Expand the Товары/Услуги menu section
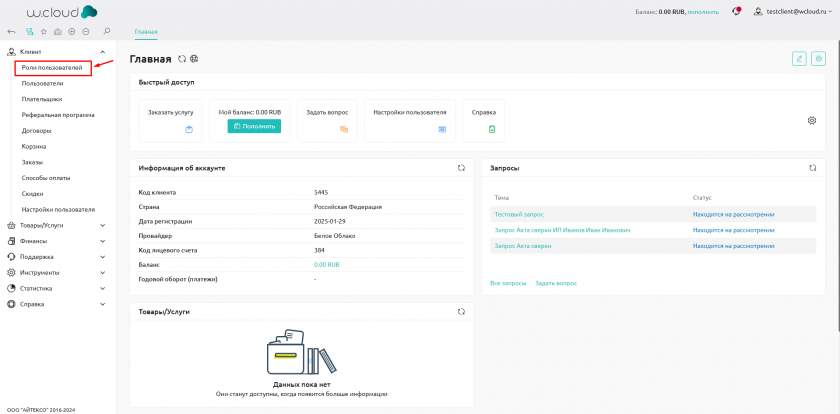Screen dimensions: 840x414 click(103, 225)
